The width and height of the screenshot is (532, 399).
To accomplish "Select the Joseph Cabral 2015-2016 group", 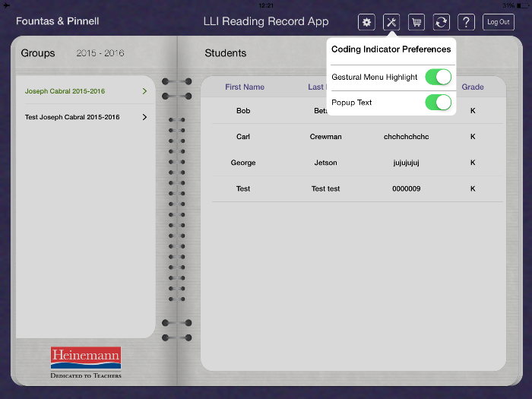I will pos(65,91).
